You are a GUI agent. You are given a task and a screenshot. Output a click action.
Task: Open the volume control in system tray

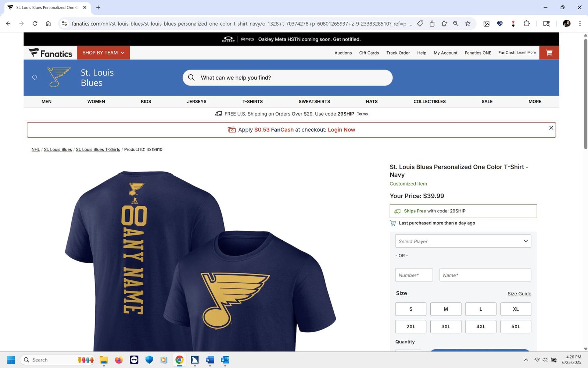pos(545,360)
